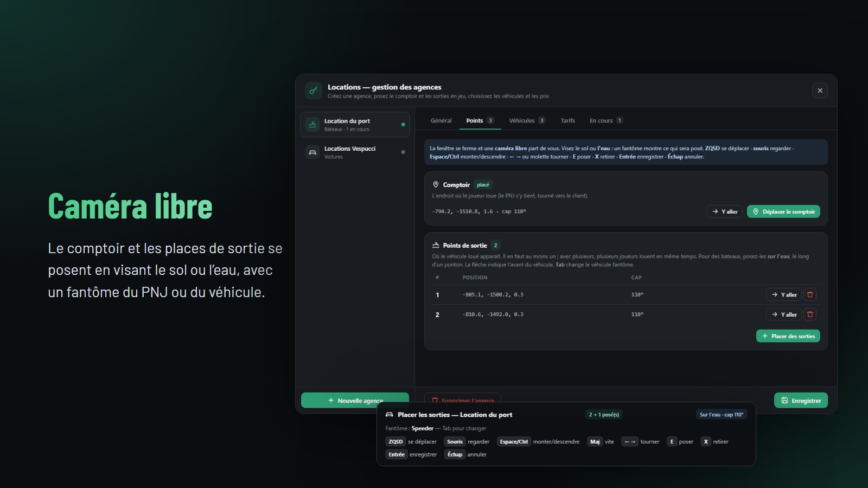This screenshot has height=488, width=868.
Task: Switch to the En cours tab
Action: pyautogui.click(x=606, y=120)
